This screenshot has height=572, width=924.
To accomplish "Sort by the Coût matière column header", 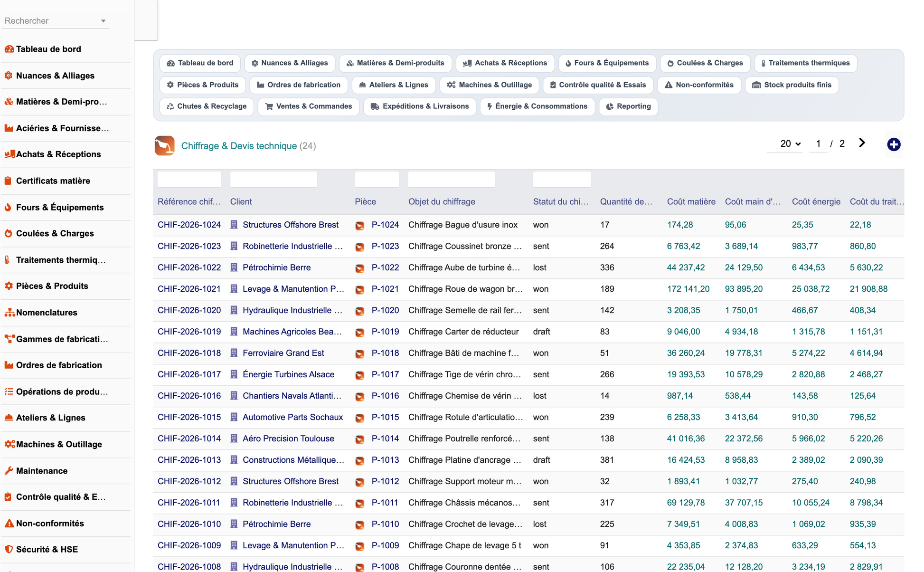I will (x=691, y=201).
